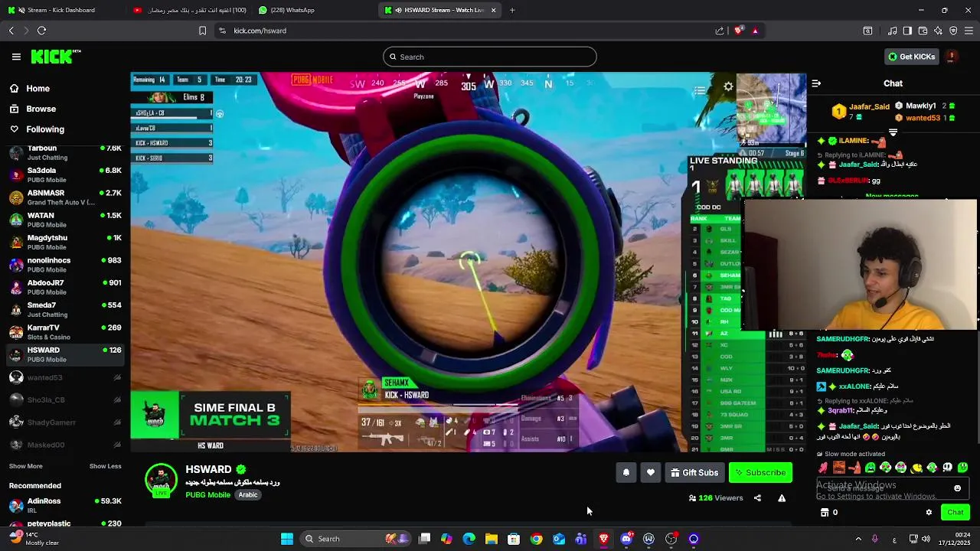Bookmark this page icon

[x=202, y=31]
